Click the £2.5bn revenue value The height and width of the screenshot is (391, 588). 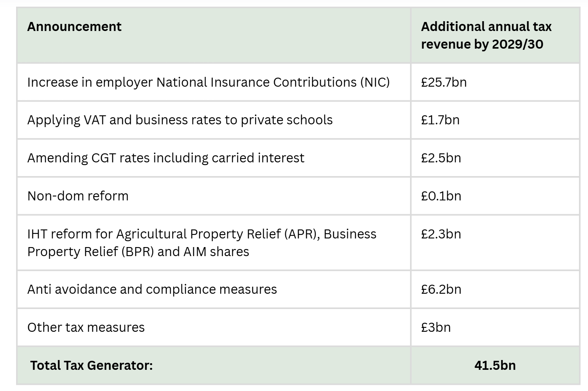point(441,158)
